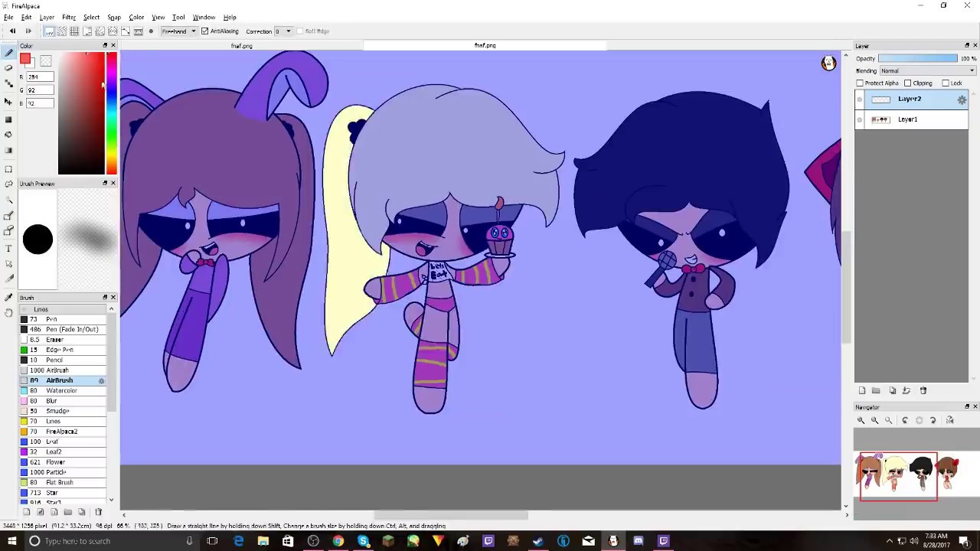Float the Brush Preview panel
This screenshot has height=551, width=980.
click(x=106, y=184)
